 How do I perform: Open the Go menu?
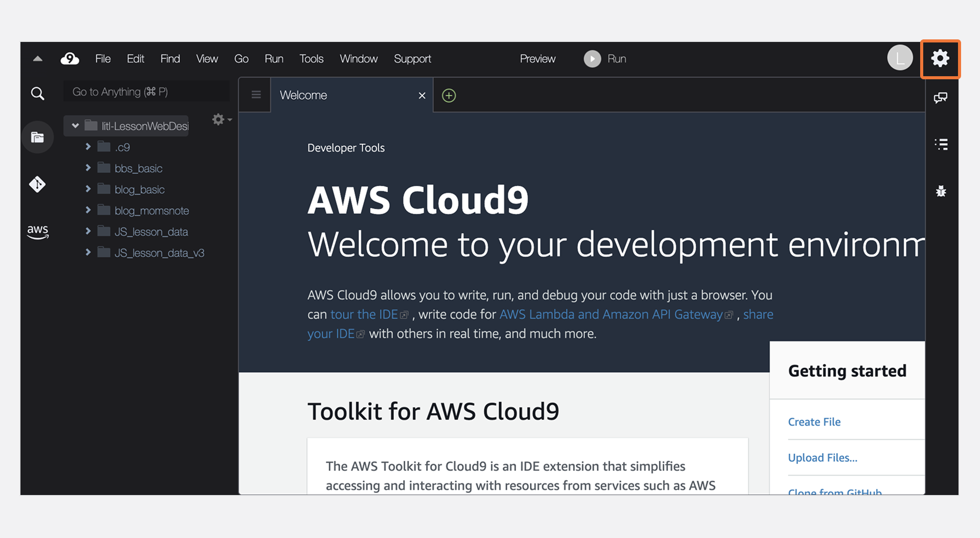tap(241, 59)
